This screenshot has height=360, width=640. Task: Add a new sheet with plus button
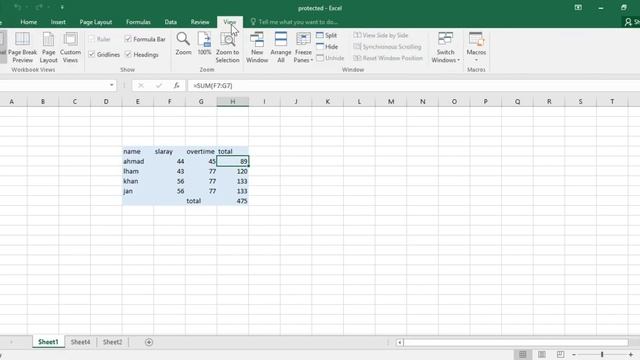pyautogui.click(x=149, y=342)
